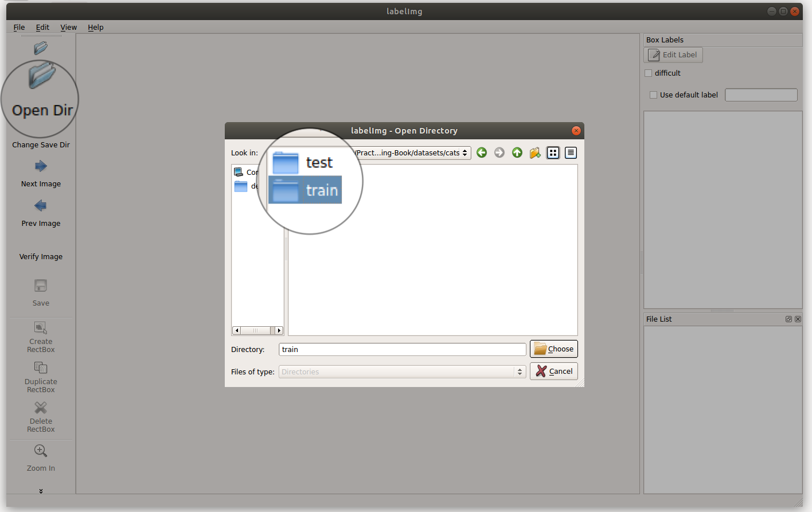Image resolution: width=812 pixels, height=512 pixels.
Task: Click Computer in dialog sidebar
Action: tap(247, 172)
